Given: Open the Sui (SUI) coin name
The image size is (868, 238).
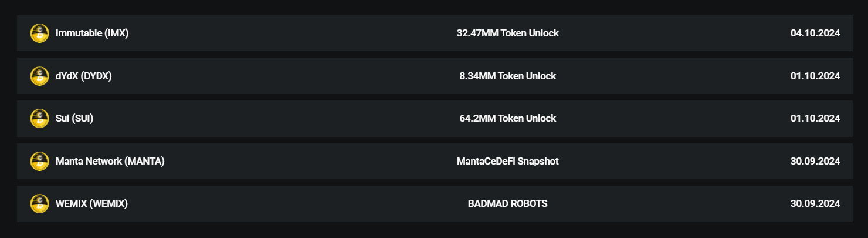Looking at the screenshot, I should pos(74,119).
